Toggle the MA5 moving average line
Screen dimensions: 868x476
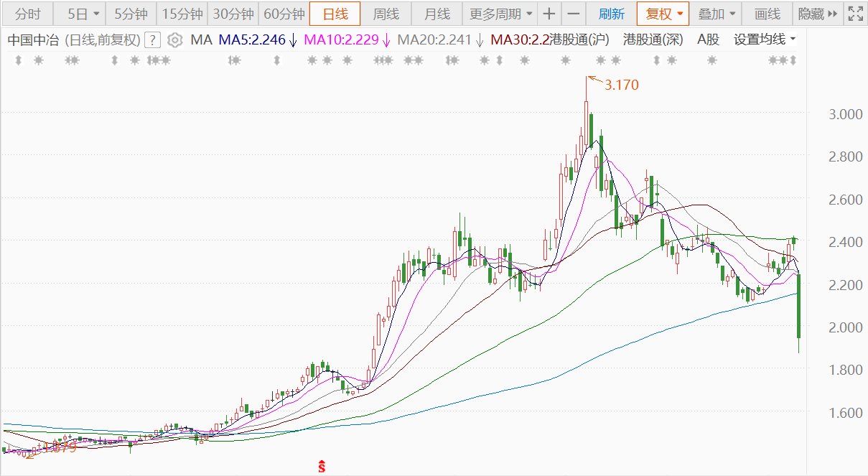point(258,40)
